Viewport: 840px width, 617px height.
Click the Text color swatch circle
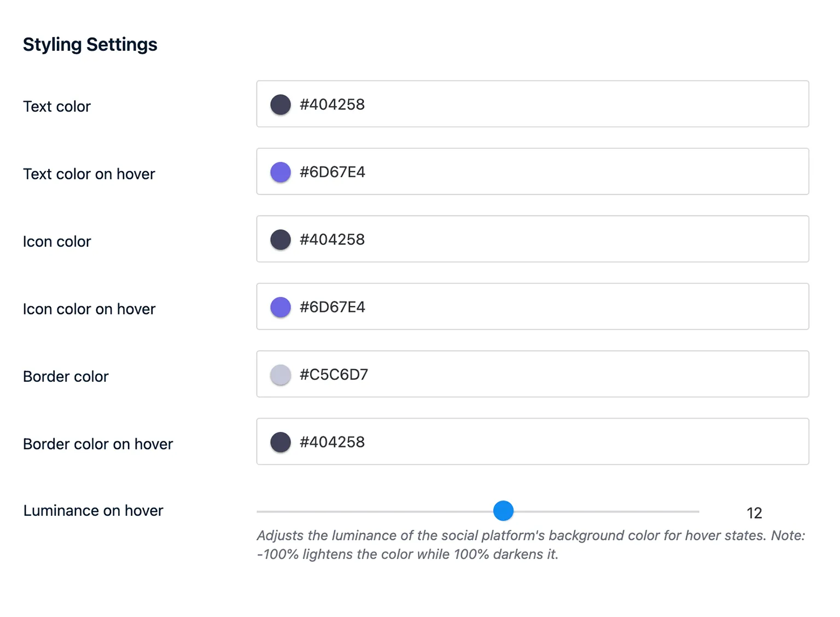281,104
